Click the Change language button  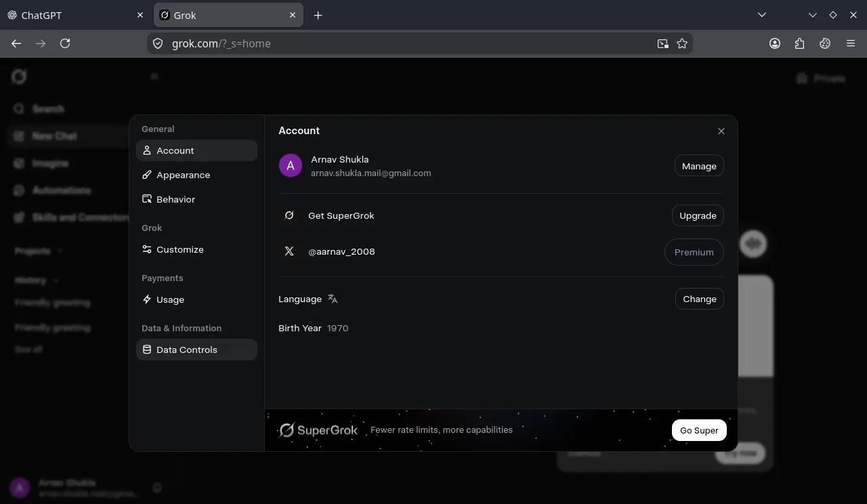tap(700, 299)
